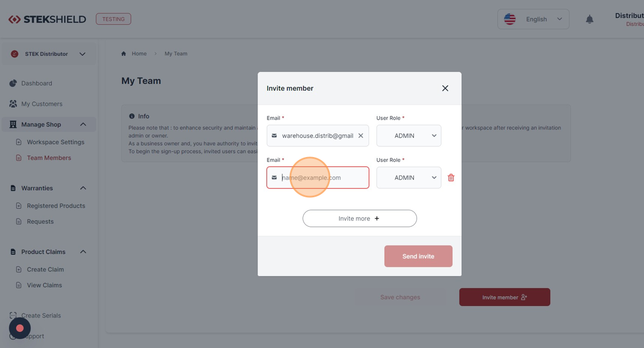Click the Send invite button
644x348 pixels.
(418, 256)
